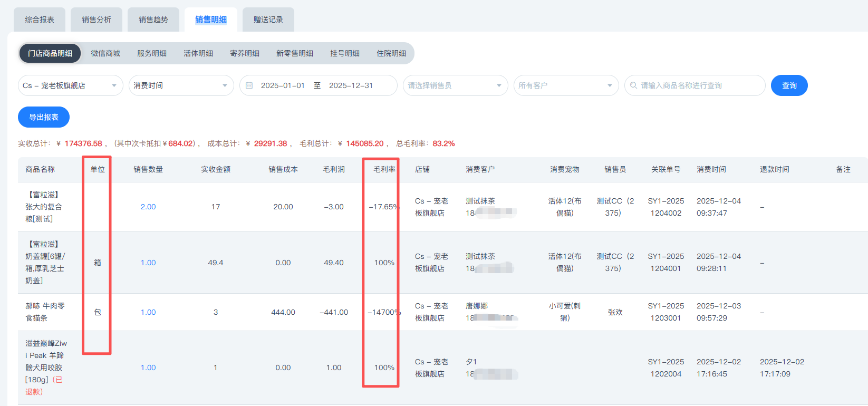Click sales quantity 1.00 for 郝味 牛肉零食猫条
This screenshot has height=406, width=868.
148,312
